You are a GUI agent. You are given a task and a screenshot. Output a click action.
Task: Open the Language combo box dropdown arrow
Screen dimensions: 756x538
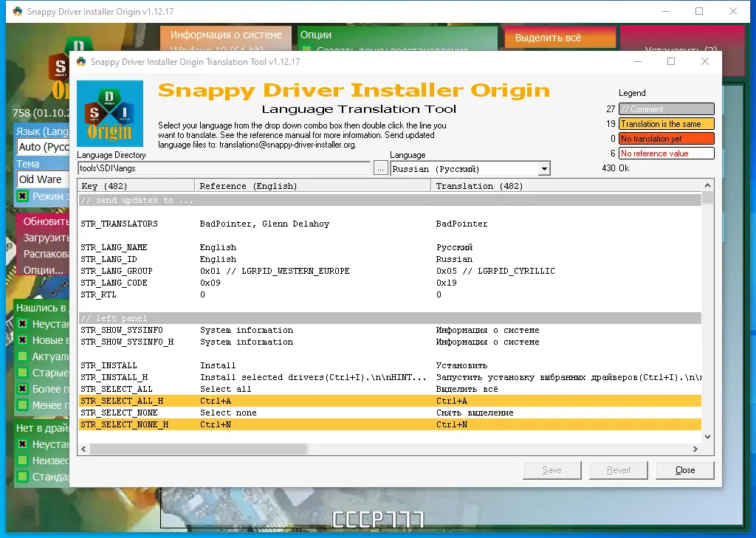pyautogui.click(x=544, y=169)
